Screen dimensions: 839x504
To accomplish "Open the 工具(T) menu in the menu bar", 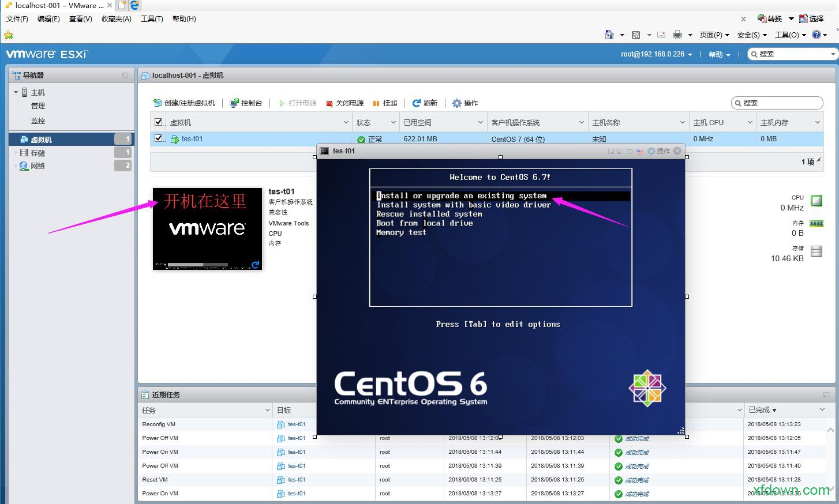I will pos(152,18).
